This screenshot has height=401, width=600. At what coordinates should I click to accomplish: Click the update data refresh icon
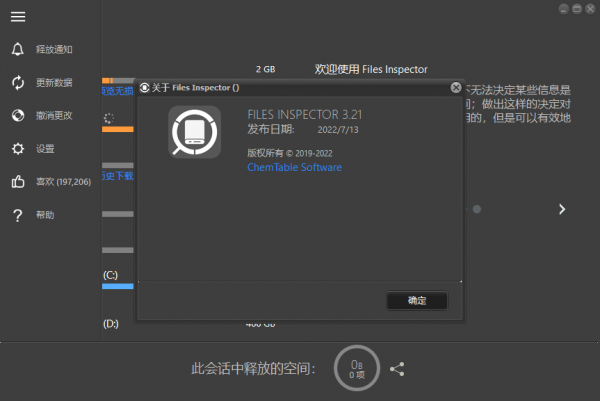(18, 82)
